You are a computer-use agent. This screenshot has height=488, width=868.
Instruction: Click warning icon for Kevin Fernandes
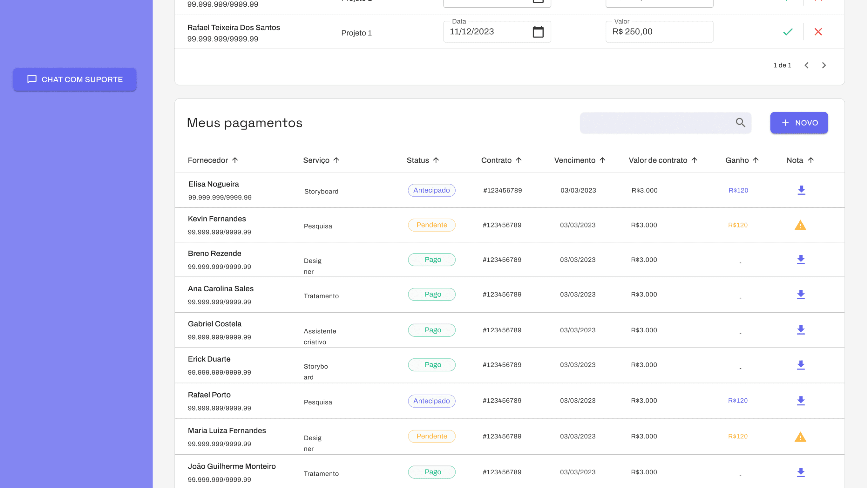coord(800,225)
